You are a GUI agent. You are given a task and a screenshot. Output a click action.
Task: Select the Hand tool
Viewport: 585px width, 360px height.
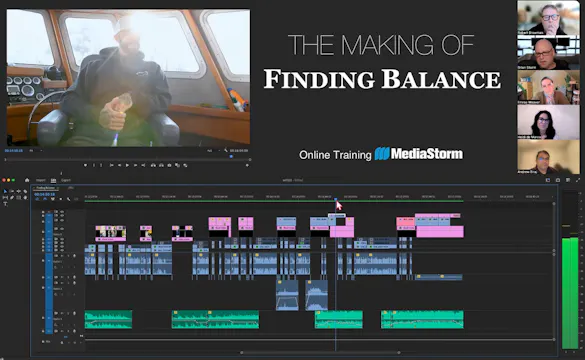pyautogui.click(x=25, y=198)
